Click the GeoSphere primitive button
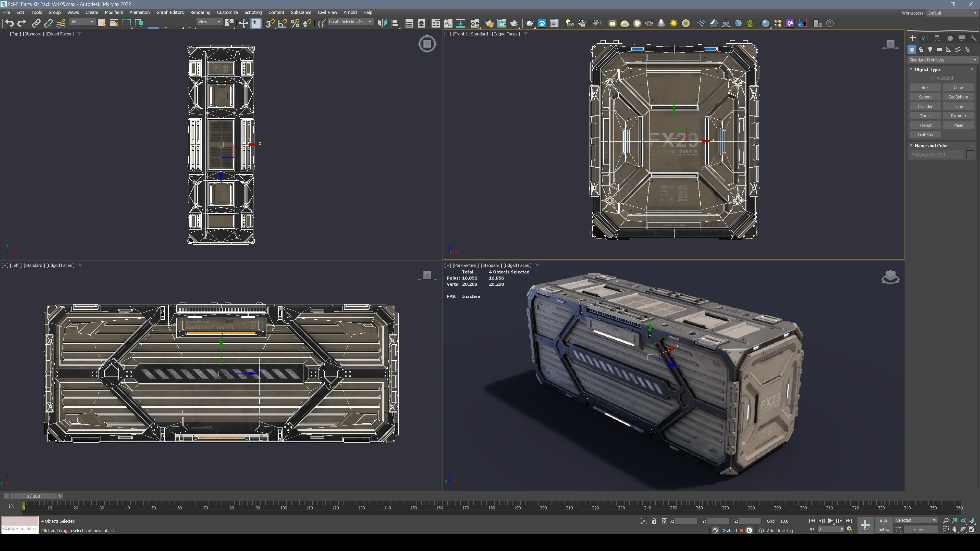The image size is (980, 551). (x=958, y=97)
